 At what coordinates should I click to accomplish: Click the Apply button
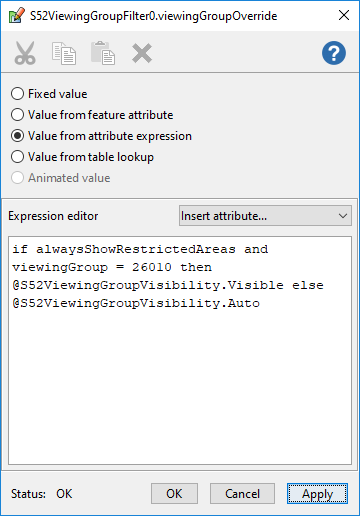317,493
